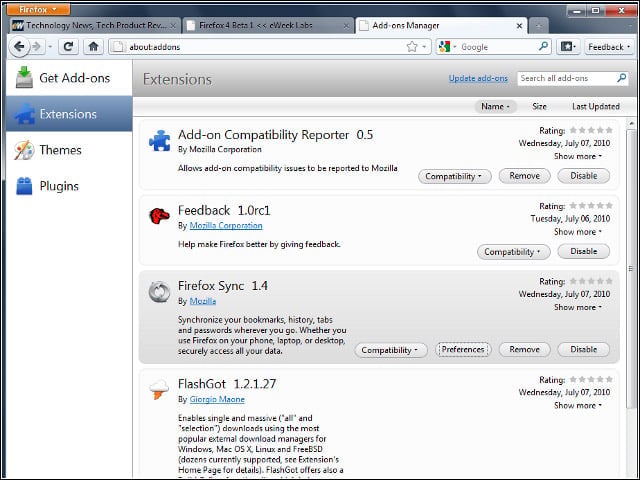Close the Technology News tab
Viewport: 640px width, 480px height.
coord(173,26)
